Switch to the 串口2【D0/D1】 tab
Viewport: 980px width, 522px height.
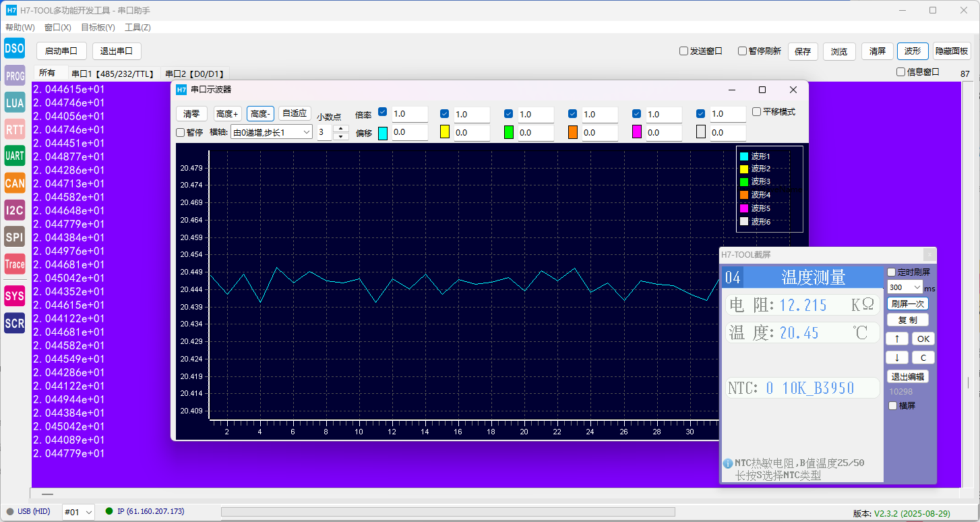tap(195, 74)
